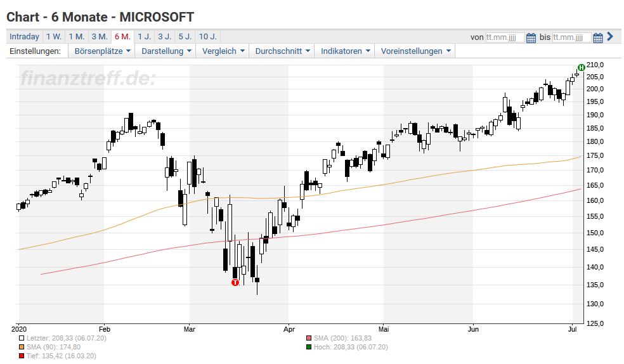Select the 1 M. time range tab

(76, 37)
